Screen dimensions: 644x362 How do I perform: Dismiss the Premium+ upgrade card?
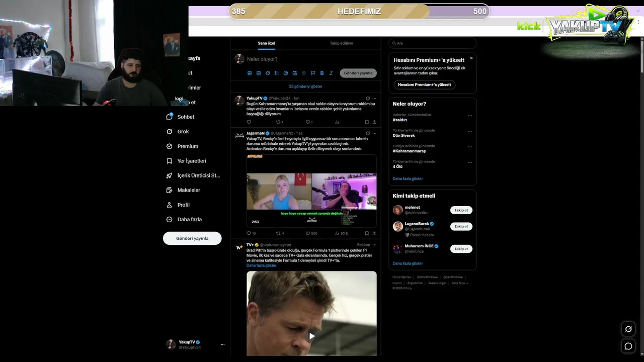471,58
